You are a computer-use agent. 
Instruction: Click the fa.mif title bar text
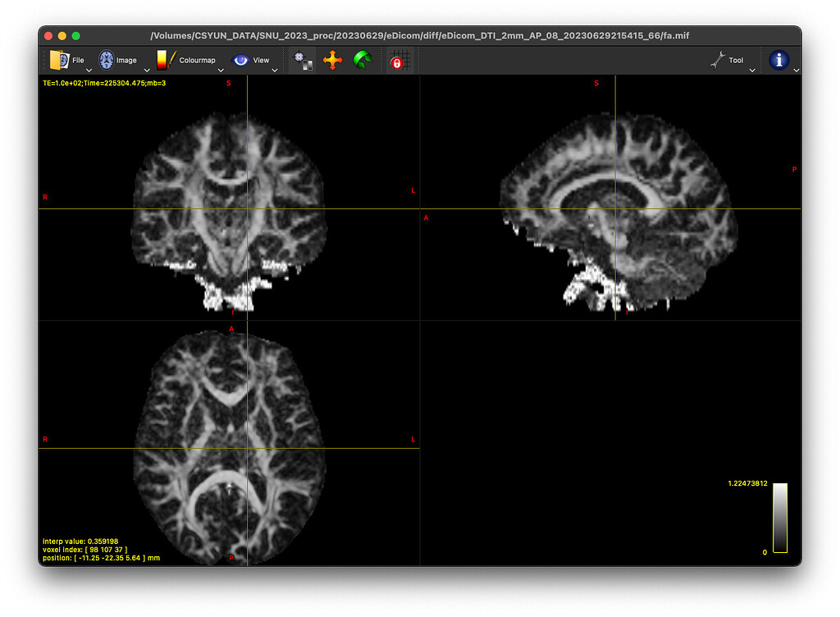tap(420, 35)
